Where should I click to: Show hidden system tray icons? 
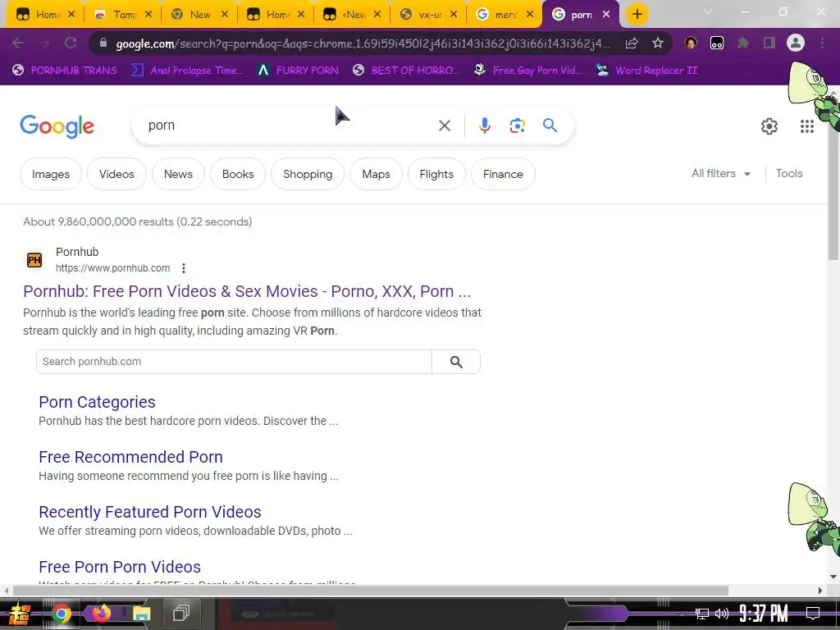coord(682,614)
